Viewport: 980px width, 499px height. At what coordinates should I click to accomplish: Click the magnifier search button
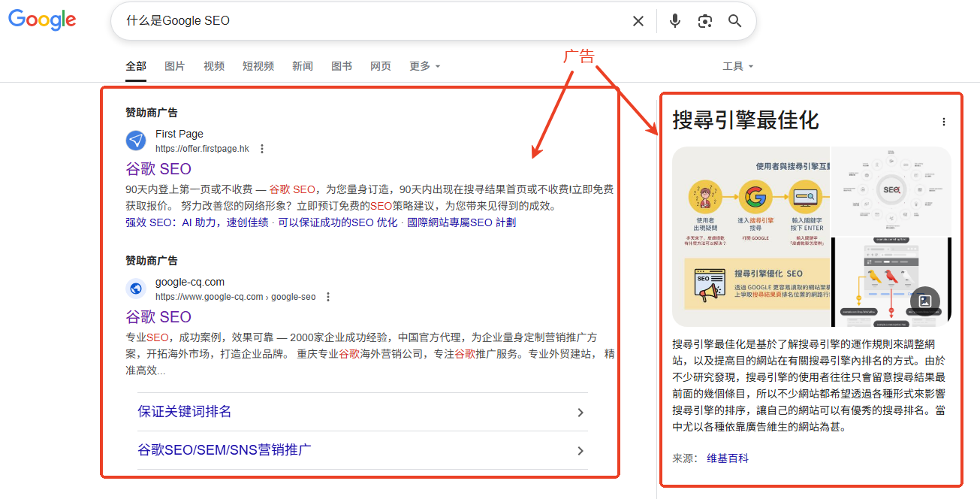(735, 21)
